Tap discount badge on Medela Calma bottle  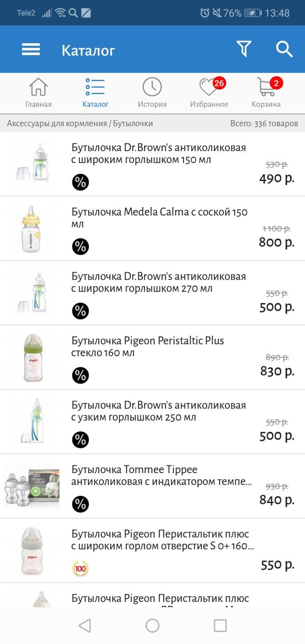(x=80, y=247)
